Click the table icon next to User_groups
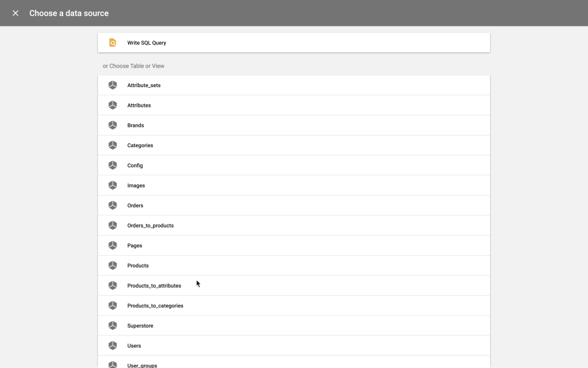 113,364
